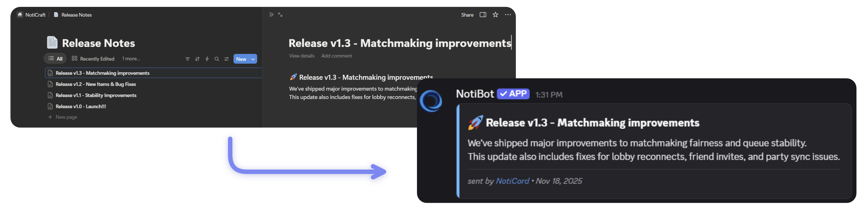Screen dimensions: 868x216
Task: Open filter options for the Release Notes database
Action: pyautogui.click(x=187, y=59)
